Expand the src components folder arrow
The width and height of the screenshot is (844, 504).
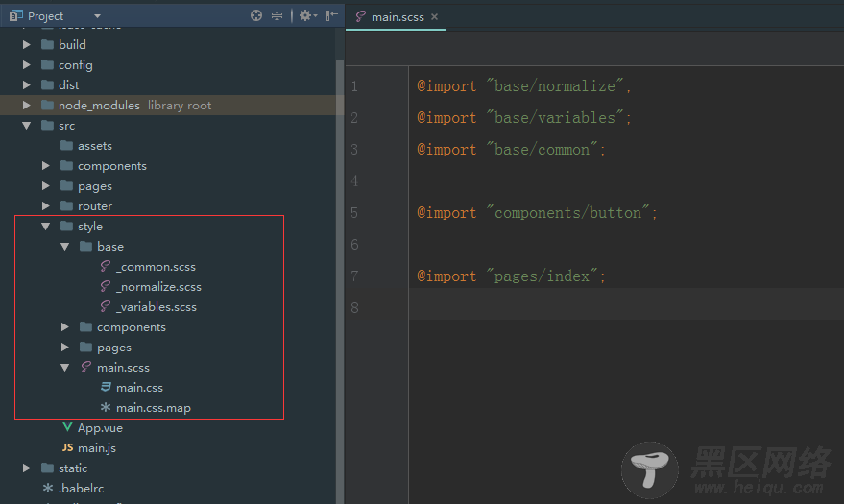point(46,166)
